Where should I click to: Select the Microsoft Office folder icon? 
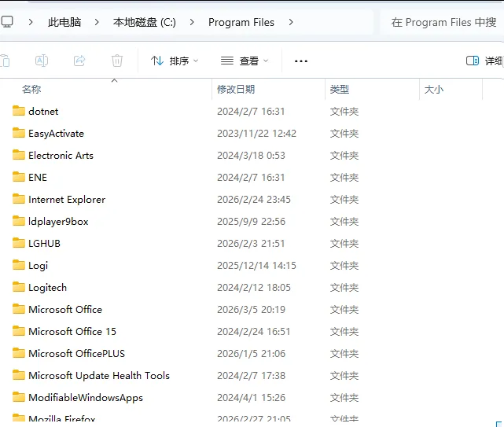point(19,309)
